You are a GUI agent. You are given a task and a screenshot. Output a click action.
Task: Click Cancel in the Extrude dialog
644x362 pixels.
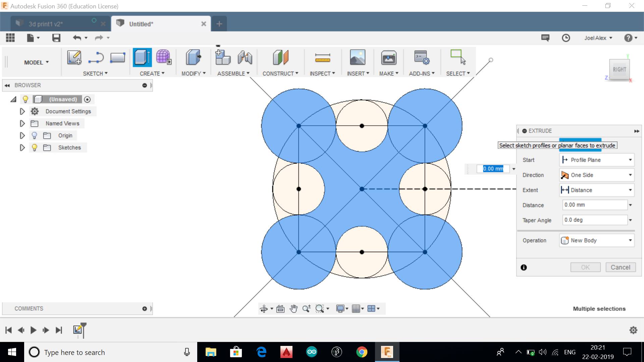pos(620,267)
